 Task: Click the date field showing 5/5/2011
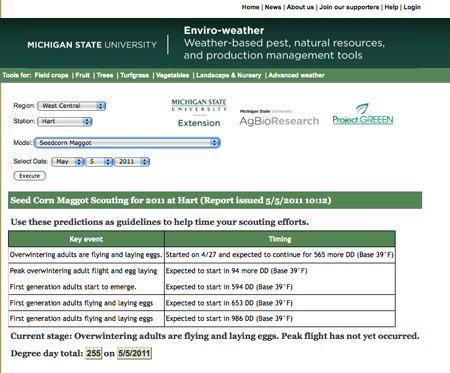click(x=134, y=353)
